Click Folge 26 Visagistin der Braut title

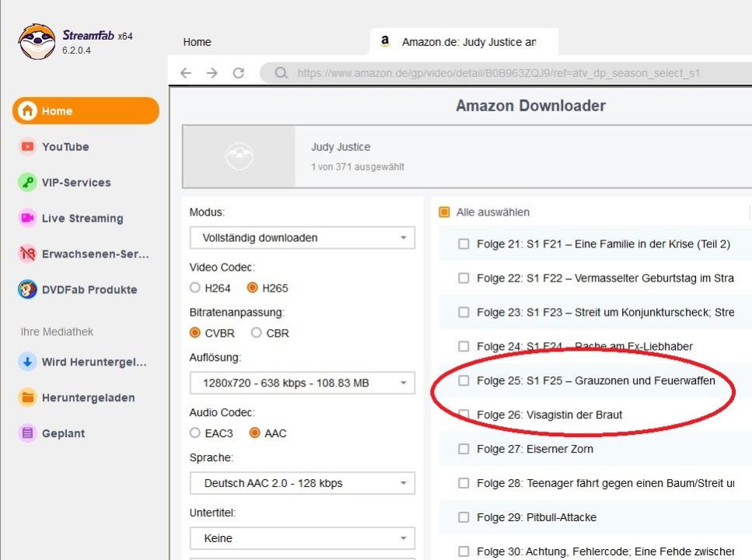click(x=549, y=415)
